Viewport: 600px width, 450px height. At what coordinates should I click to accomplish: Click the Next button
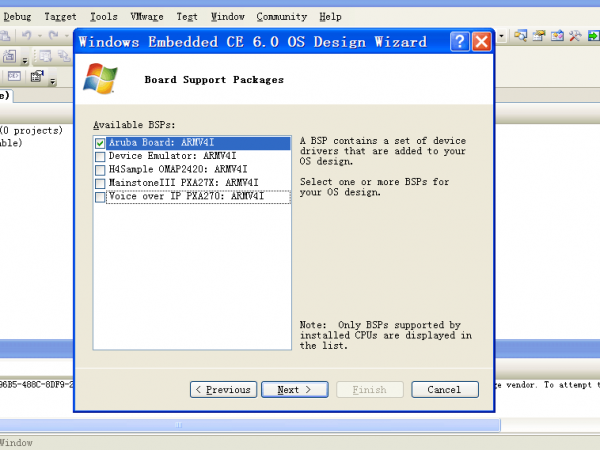pyautogui.click(x=295, y=389)
